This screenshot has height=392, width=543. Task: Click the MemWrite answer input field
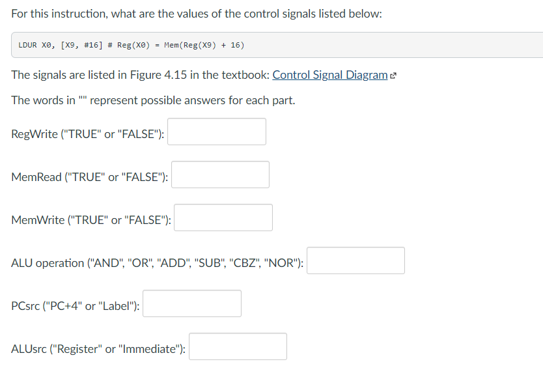[223, 217]
